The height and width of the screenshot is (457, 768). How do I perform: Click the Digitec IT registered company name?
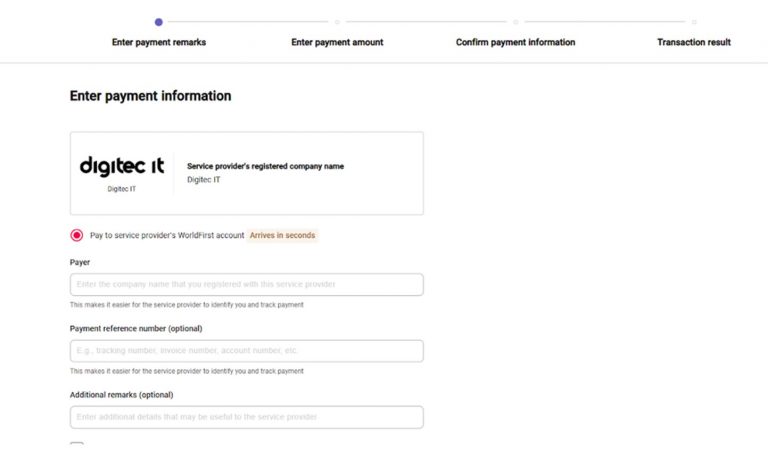[x=204, y=180]
